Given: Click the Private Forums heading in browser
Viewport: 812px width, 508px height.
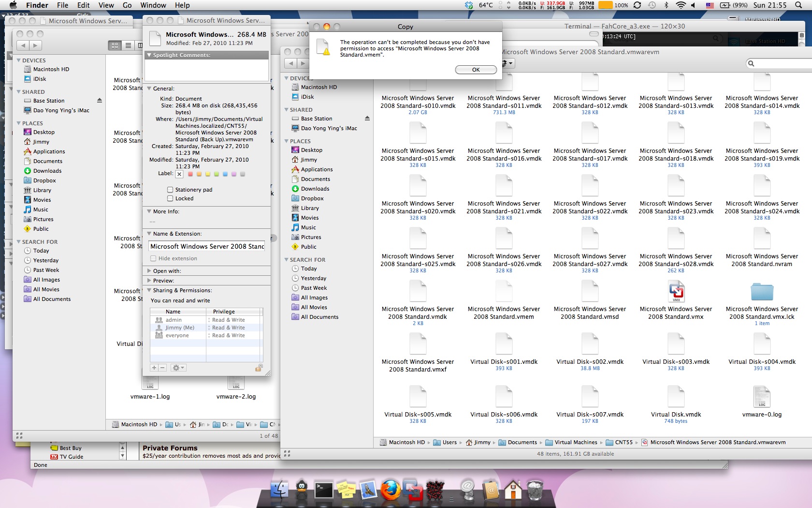Looking at the screenshot, I should (x=170, y=448).
